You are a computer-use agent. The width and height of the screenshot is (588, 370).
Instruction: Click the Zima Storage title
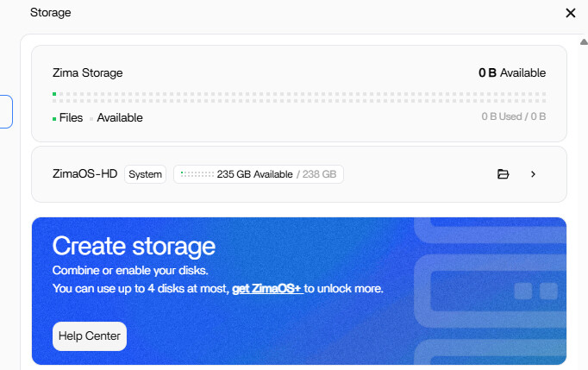pyautogui.click(x=87, y=73)
